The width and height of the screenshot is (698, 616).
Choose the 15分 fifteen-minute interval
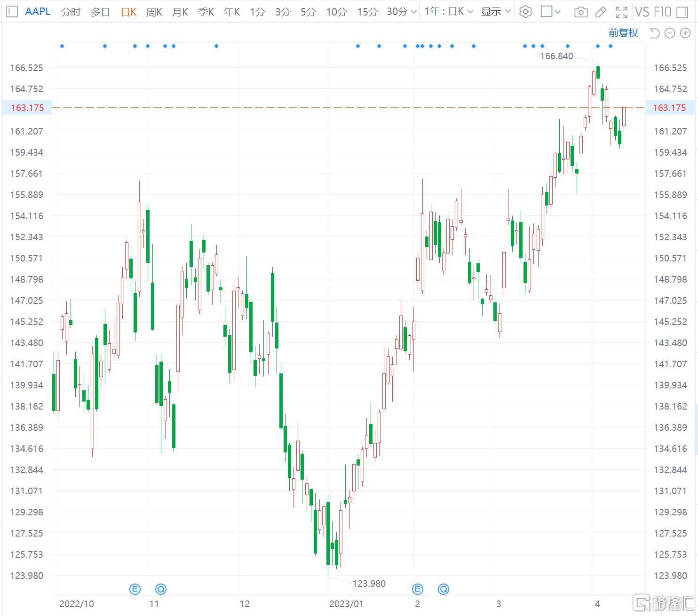point(367,12)
